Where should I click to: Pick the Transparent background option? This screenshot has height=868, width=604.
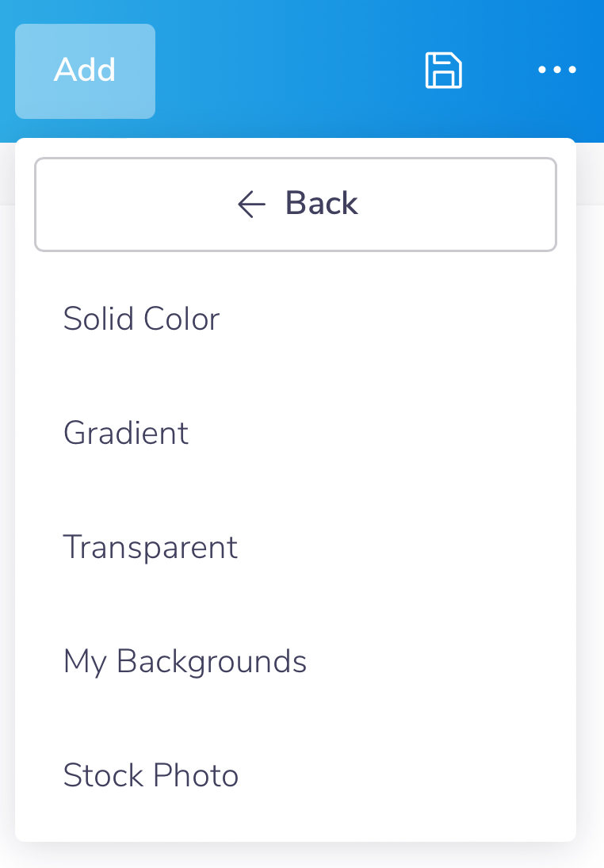tap(296, 547)
